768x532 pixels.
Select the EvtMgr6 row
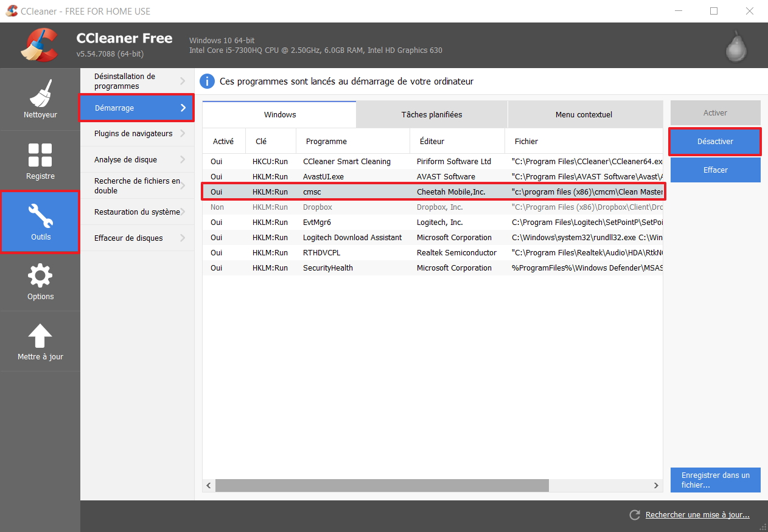(433, 223)
